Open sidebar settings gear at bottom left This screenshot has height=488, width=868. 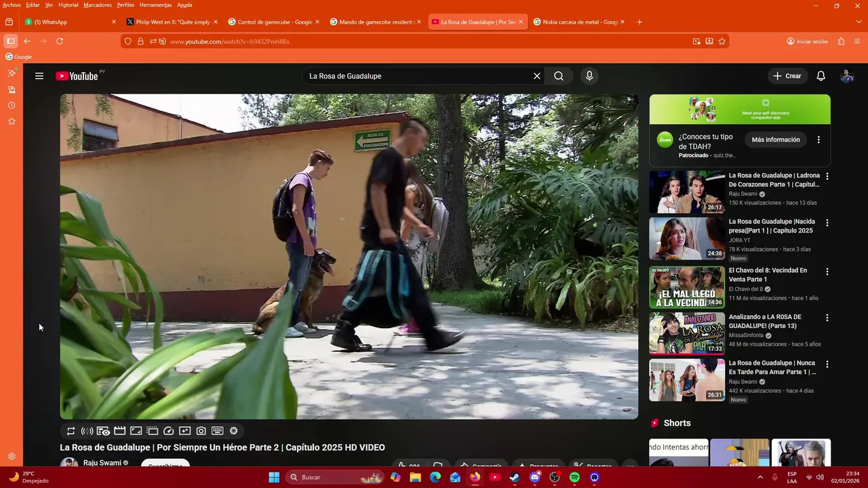pyautogui.click(x=12, y=457)
